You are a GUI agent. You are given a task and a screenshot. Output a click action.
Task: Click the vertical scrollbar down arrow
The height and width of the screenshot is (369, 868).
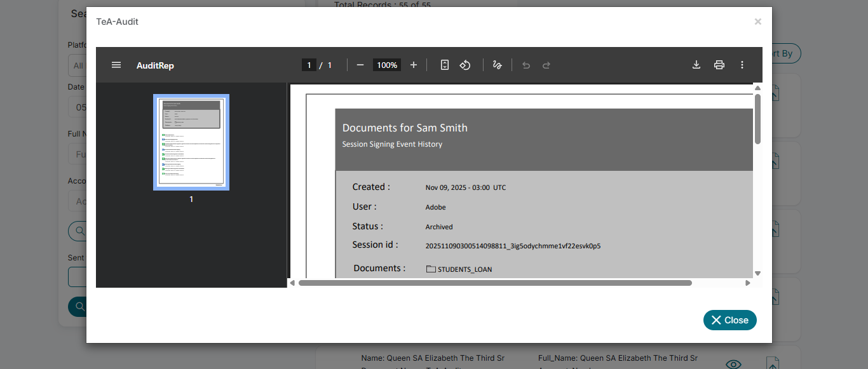[x=757, y=273]
